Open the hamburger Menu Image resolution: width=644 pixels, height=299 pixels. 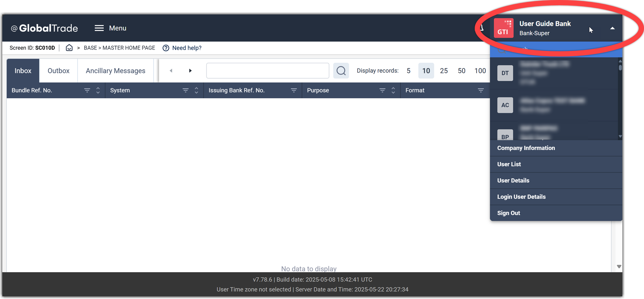pos(110,28)
